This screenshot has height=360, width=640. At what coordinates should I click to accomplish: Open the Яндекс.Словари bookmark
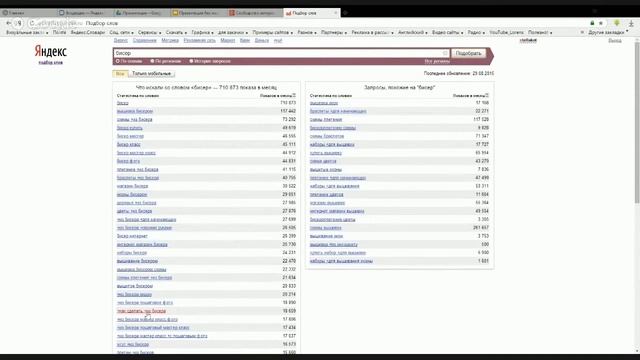tap(88, 32)
